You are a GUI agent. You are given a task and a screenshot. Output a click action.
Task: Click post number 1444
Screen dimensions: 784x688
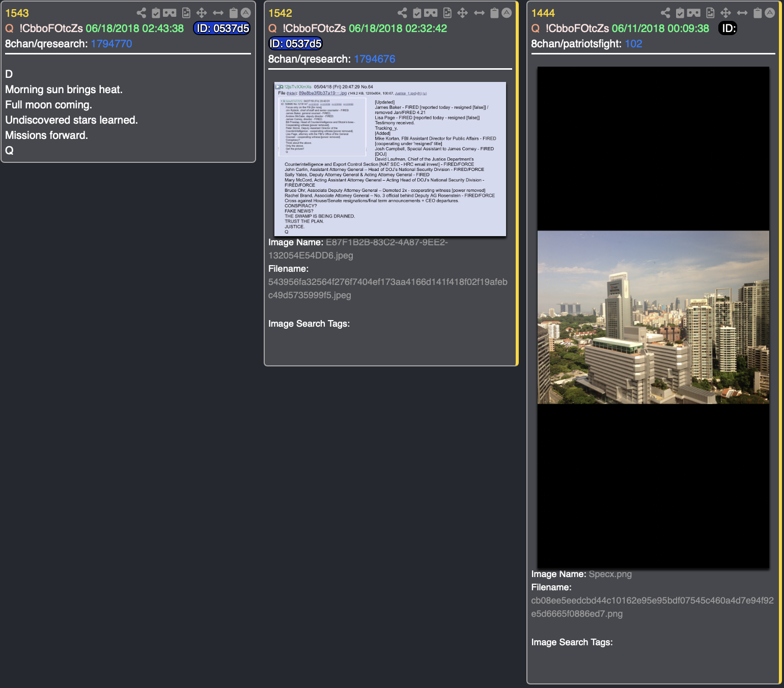pos(543,13)
